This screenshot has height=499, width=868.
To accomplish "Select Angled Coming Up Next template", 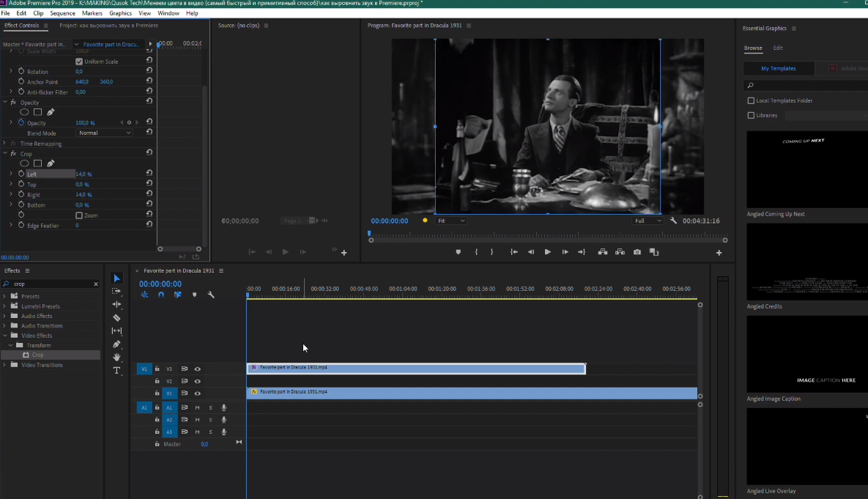I will [807, 169].
